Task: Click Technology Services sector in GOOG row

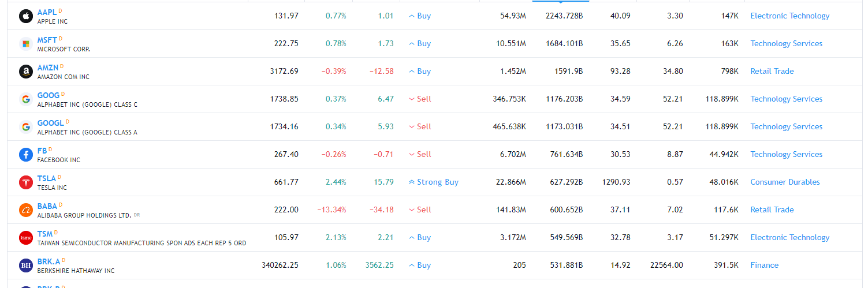Action: [786, 99]
